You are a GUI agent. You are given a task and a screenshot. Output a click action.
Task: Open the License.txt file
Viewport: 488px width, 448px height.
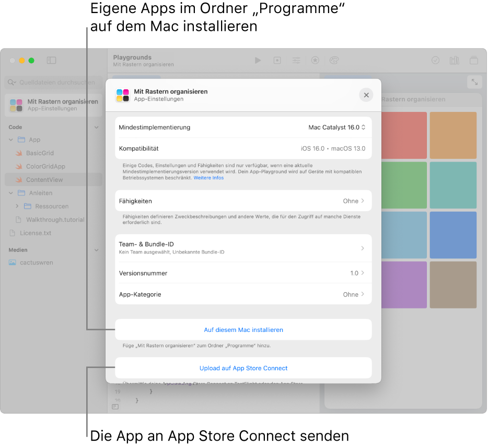click(x=36, y=233)
